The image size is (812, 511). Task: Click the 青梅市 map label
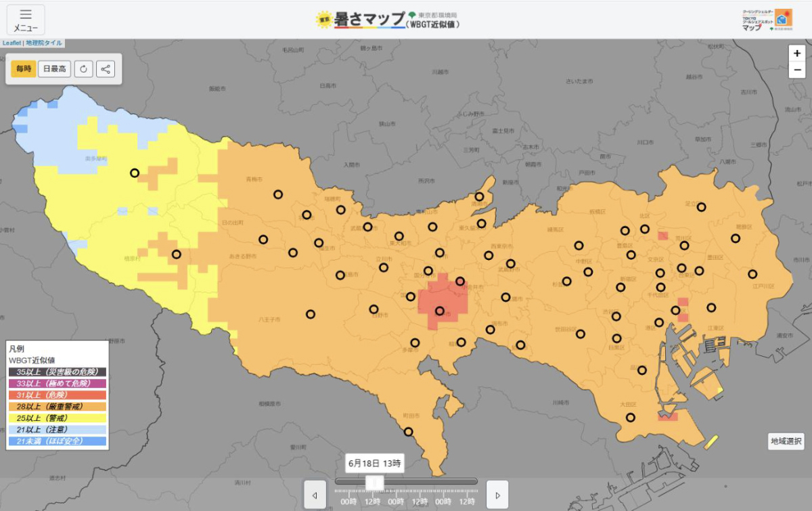253,179
